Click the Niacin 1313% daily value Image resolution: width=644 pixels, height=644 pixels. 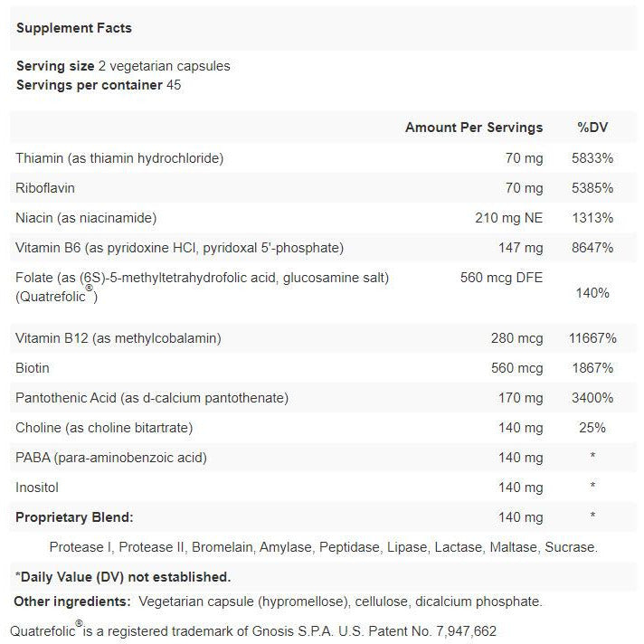592,218
